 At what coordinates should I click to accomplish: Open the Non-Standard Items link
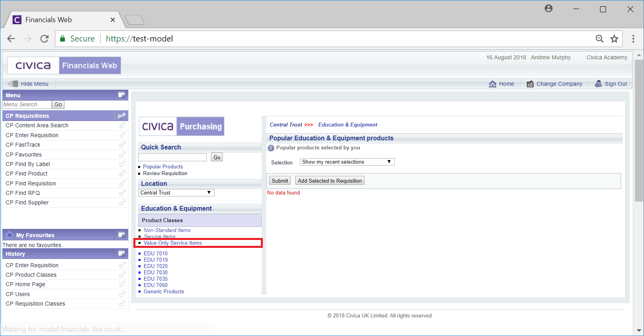tap(167, 230)
